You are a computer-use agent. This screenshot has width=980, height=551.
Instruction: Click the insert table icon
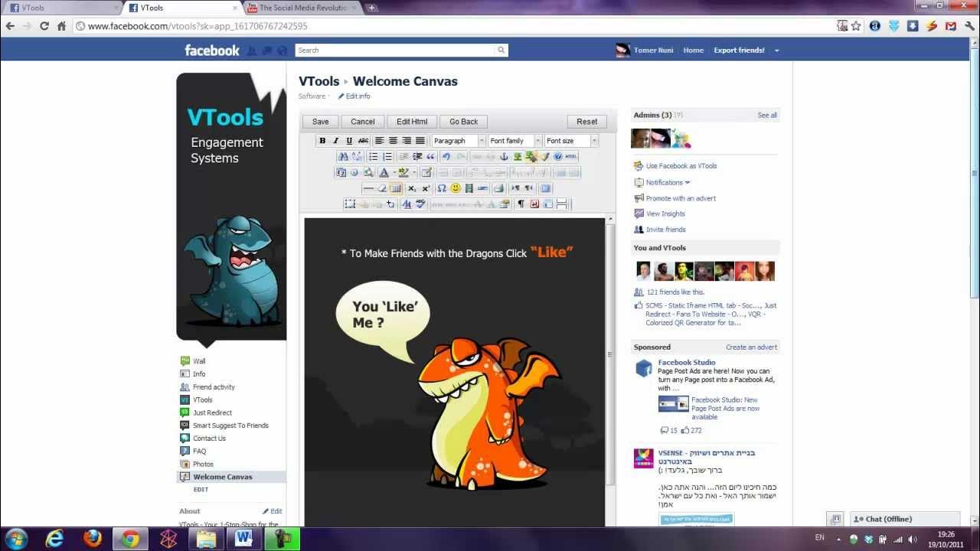396,188
